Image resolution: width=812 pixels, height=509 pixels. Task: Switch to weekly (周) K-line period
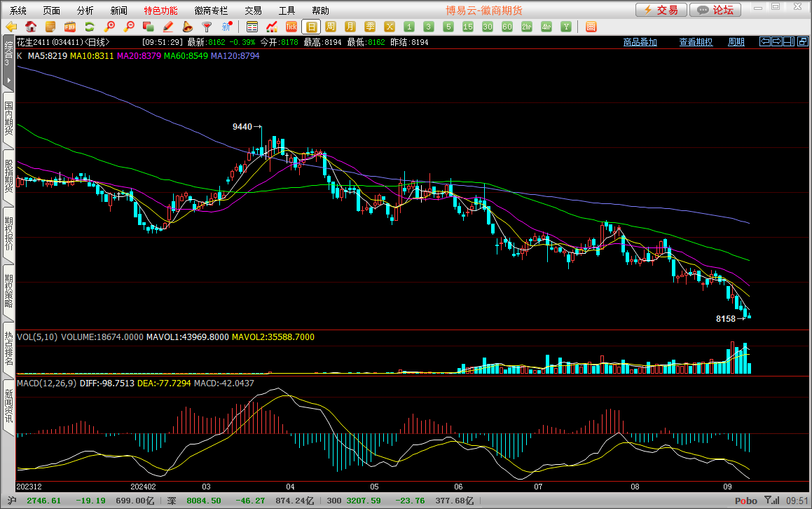[331, 27]
